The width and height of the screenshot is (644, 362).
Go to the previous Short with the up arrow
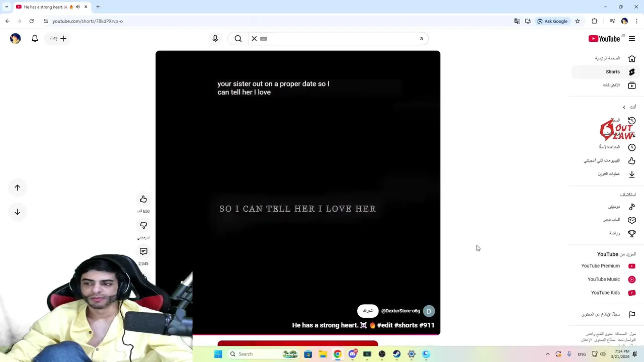[17, 188]
